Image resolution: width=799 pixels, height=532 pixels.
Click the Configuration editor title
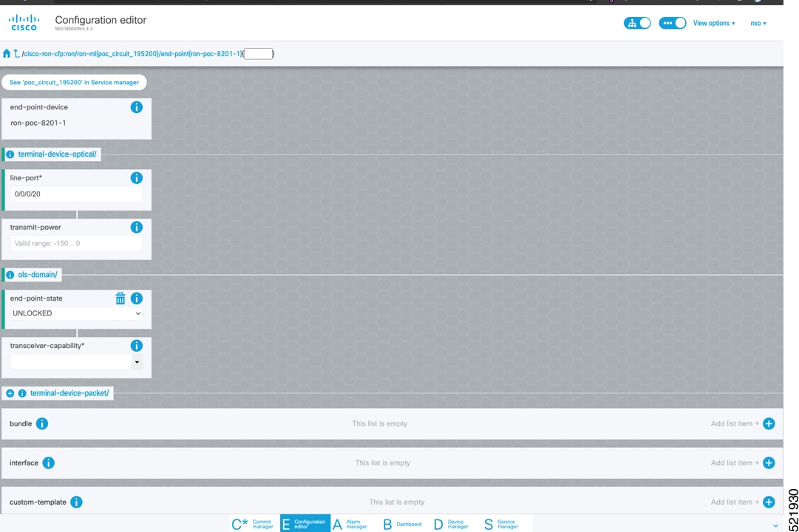point(101,20)
